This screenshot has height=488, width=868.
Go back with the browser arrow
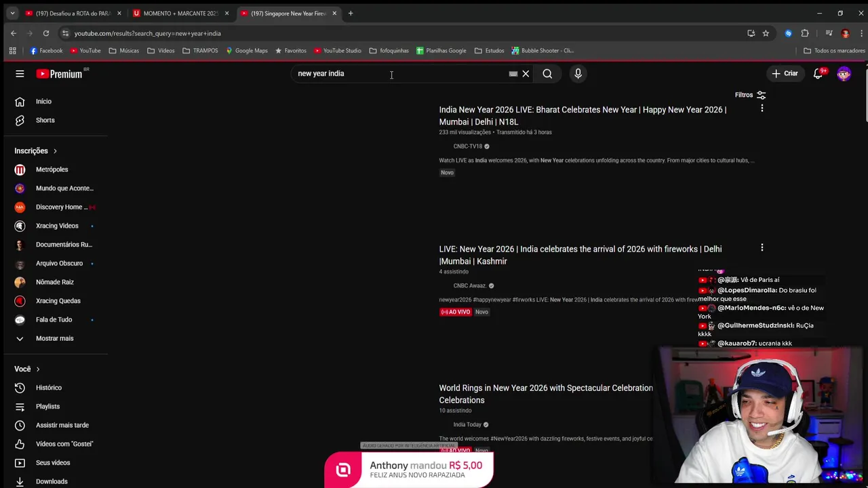click(14, 33)
